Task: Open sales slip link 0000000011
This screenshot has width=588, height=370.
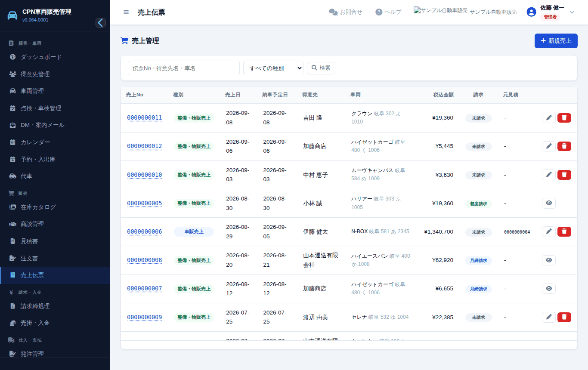Action: 144,118
